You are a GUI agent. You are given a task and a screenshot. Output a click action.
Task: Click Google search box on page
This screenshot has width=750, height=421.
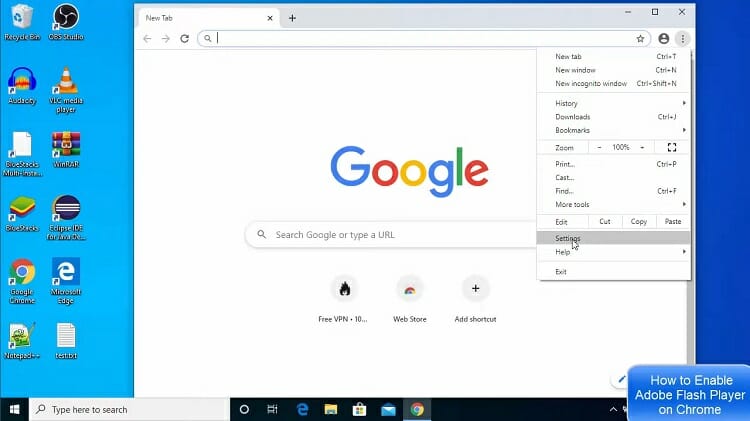[391, 234]
